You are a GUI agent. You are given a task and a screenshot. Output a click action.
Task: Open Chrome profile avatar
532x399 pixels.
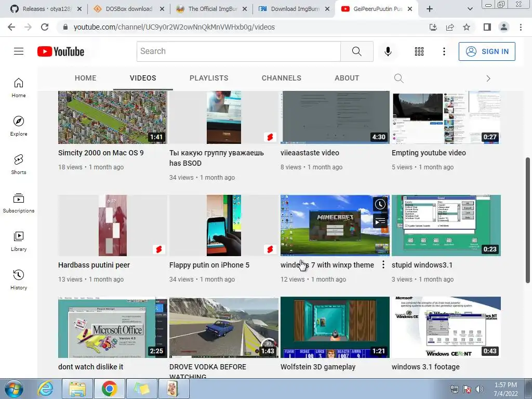tap(504, 27)
